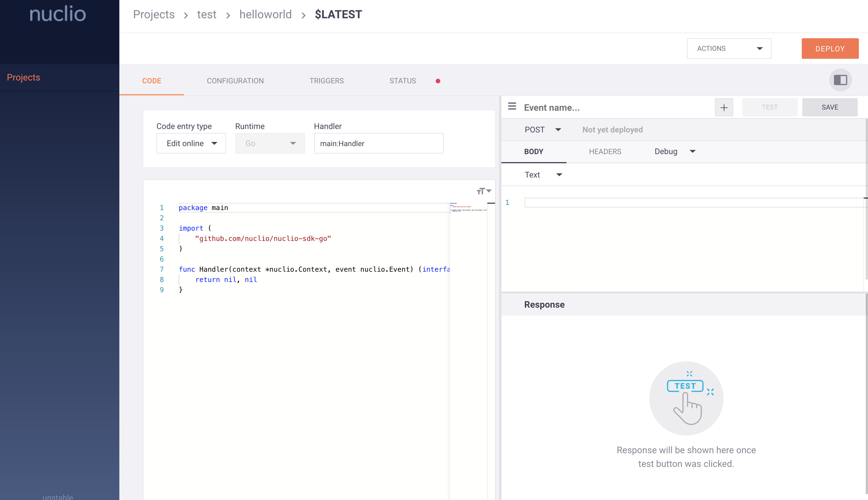This screenshot has height=500, width=868.
Task: Click the red status indicator dot
Action: pos(438,81)
